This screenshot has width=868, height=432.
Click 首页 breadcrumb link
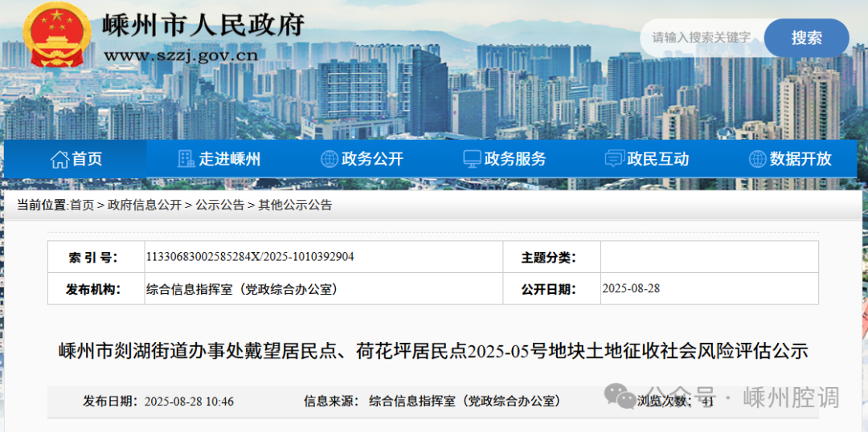click(x=81, y=205)
